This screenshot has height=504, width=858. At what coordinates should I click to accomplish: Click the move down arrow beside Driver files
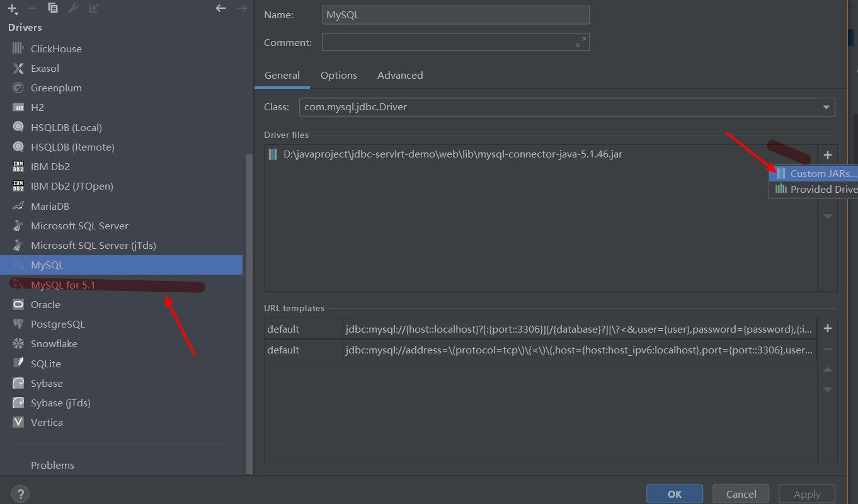click(x=828, y=216)
